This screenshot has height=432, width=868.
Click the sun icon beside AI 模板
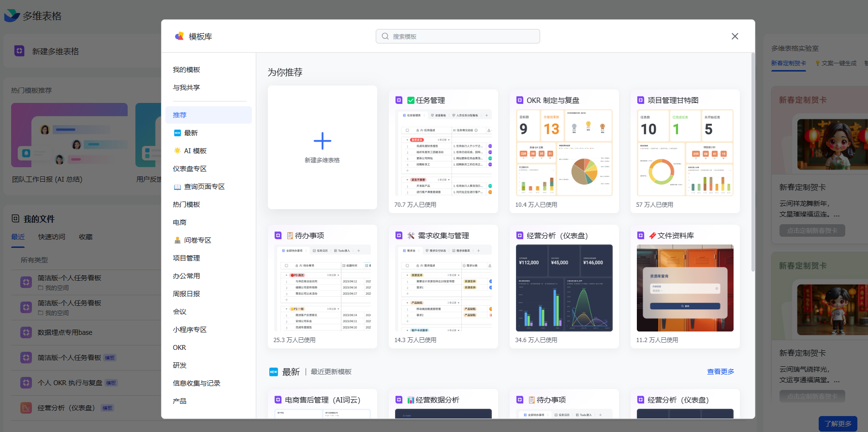coord(177,151)
